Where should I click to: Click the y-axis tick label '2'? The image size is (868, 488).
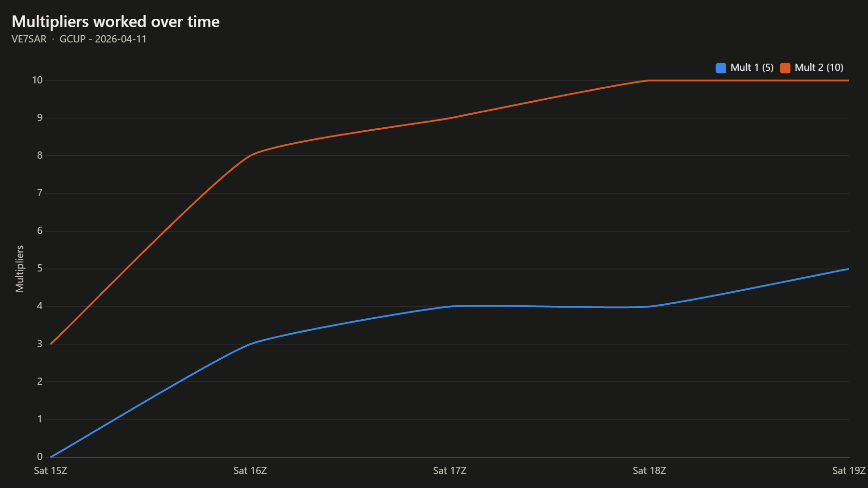point(40,381)
